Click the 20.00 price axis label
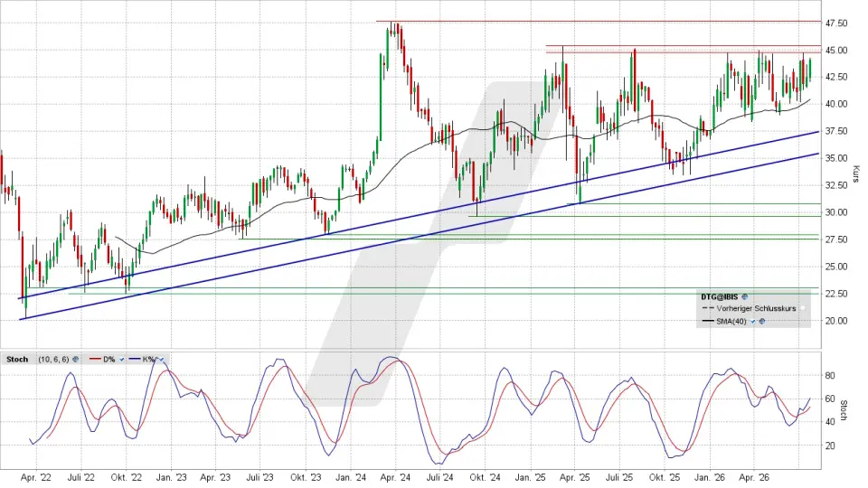868x488 pixels. click(836, 321)
